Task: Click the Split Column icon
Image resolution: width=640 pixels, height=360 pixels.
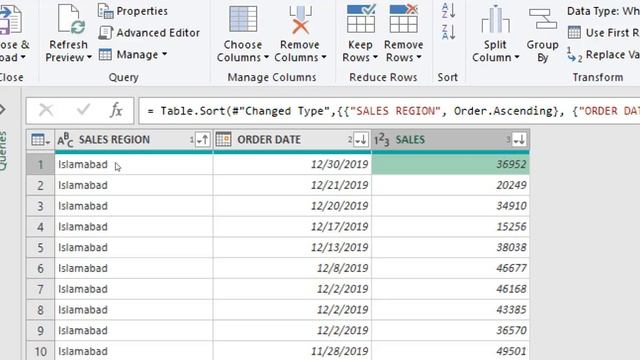Action: (495, 19)
